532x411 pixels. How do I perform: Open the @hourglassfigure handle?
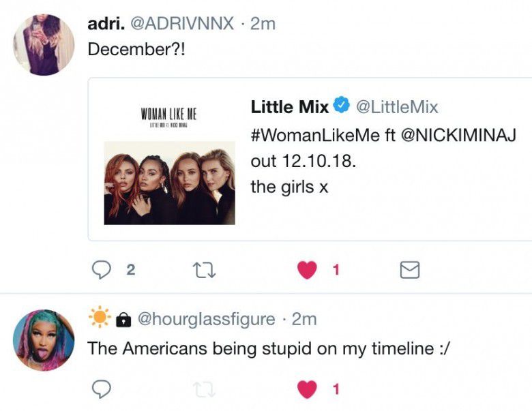(206, 319)
